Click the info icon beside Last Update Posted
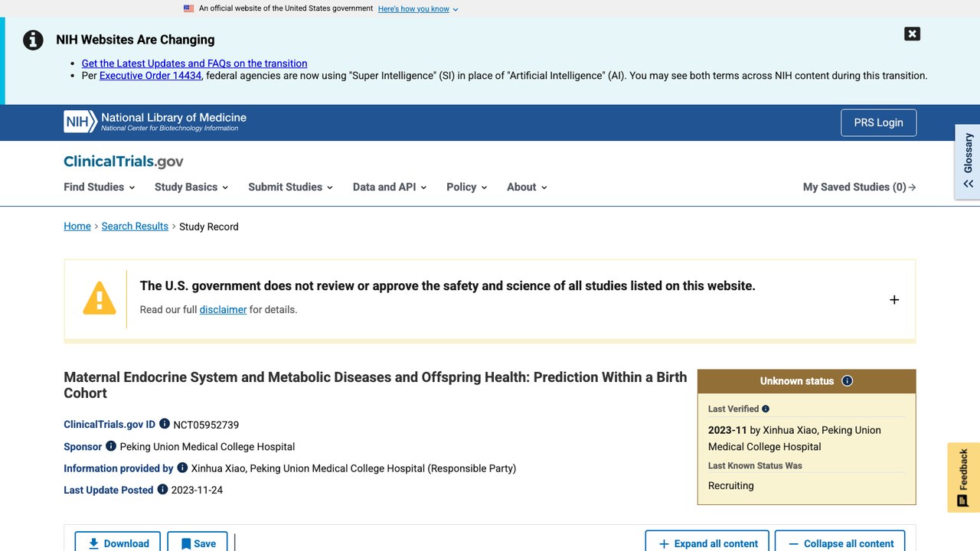 [162, 490]
